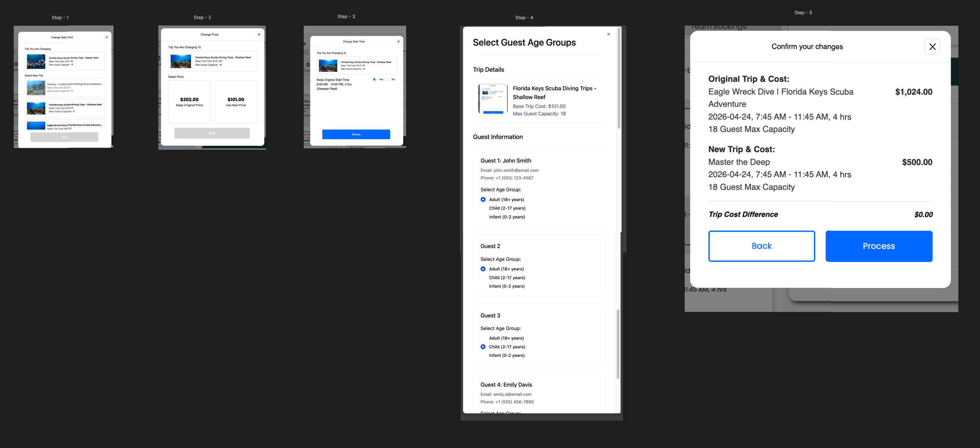980x448 pixels.
Task: Click the "Trip Cost Difference" label
Action: [743, 214]
